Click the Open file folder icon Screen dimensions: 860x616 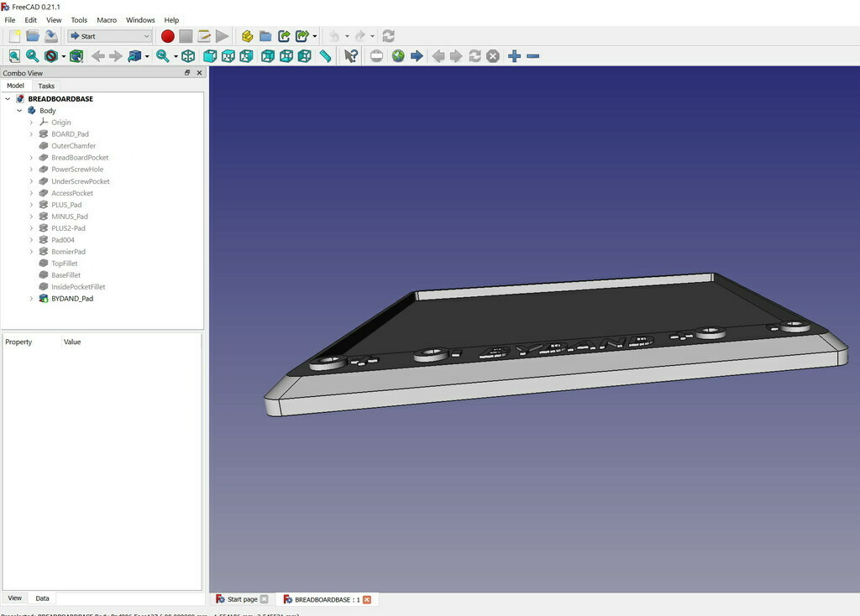pos(33,36)
